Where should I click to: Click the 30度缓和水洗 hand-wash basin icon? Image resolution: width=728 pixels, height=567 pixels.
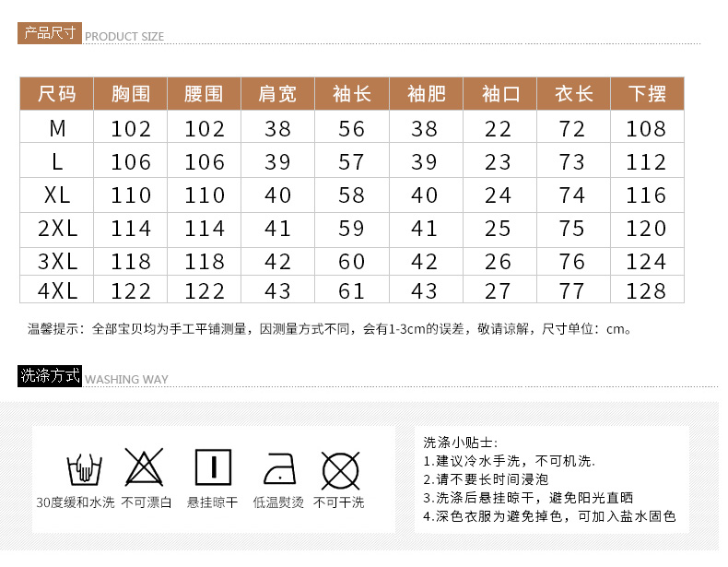point(84,469)
